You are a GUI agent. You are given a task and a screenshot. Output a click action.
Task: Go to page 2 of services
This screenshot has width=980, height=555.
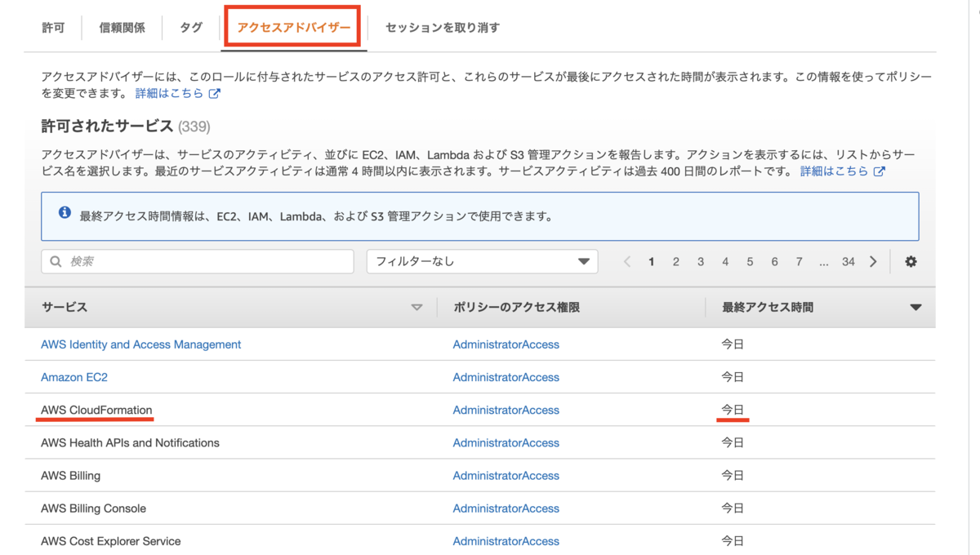[x=676, y=262]
